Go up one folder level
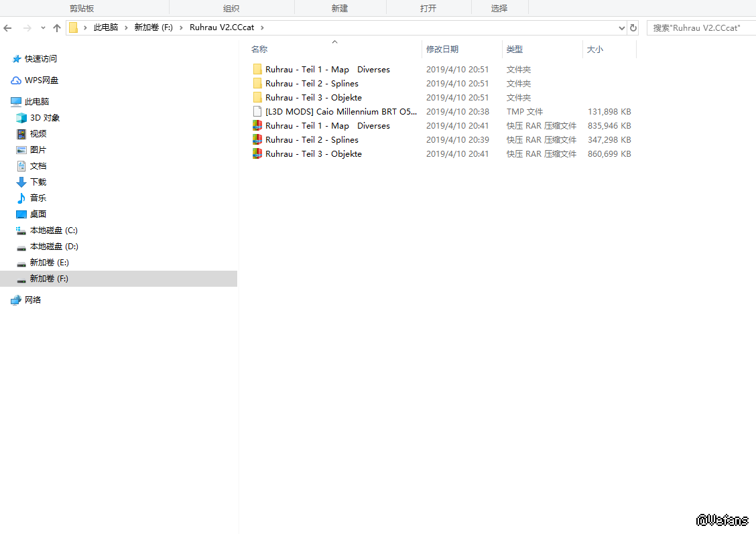The image size is (756, 534). (57, 28)
